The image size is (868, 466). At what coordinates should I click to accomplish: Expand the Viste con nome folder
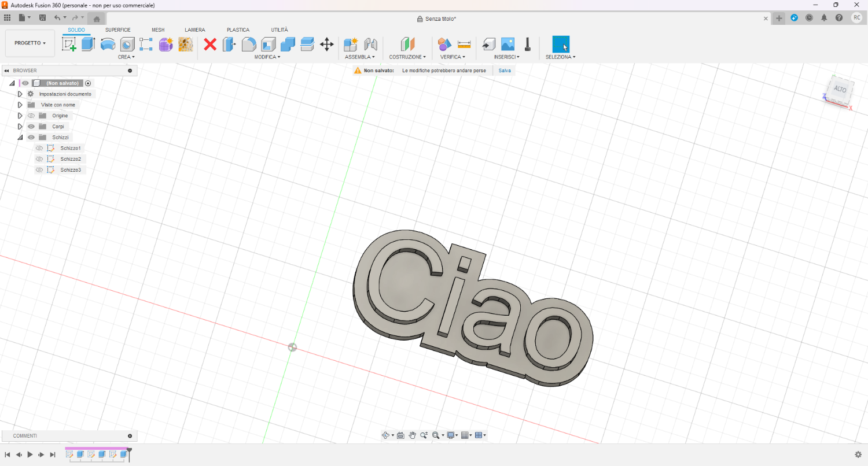click(x=20, y=105)
